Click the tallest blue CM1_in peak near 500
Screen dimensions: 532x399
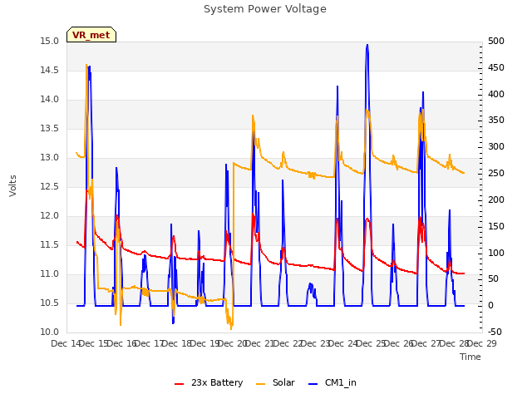(x=367, y=46)
